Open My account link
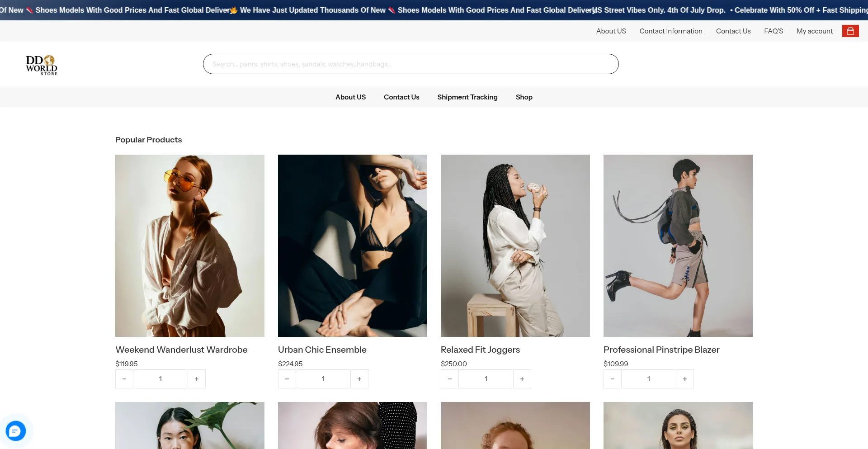Viewport: 868px width, 449px height. click(814, 31)
